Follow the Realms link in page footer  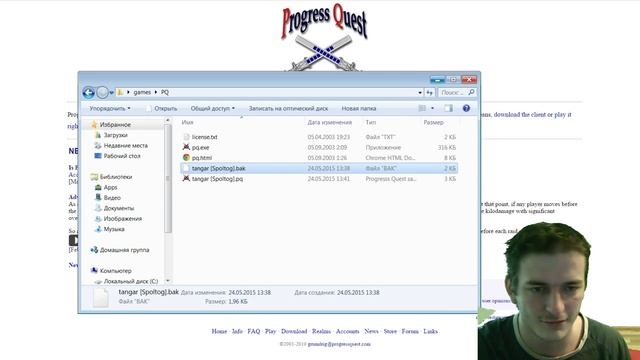click(x=321, y=331)
